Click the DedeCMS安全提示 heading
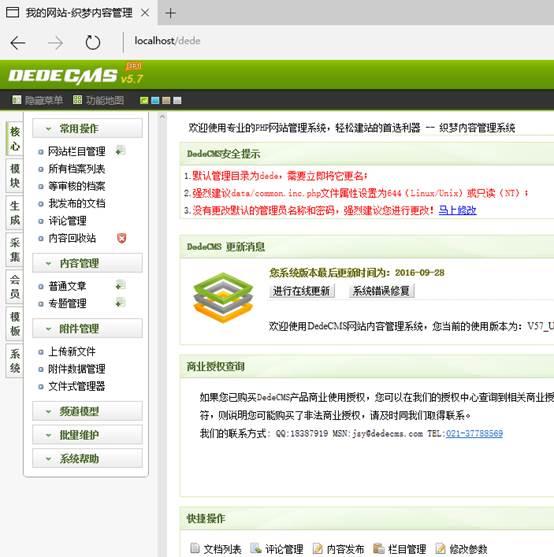Image resolution: width=554 pixels, height=557 pixels. [x=224, y=154]
